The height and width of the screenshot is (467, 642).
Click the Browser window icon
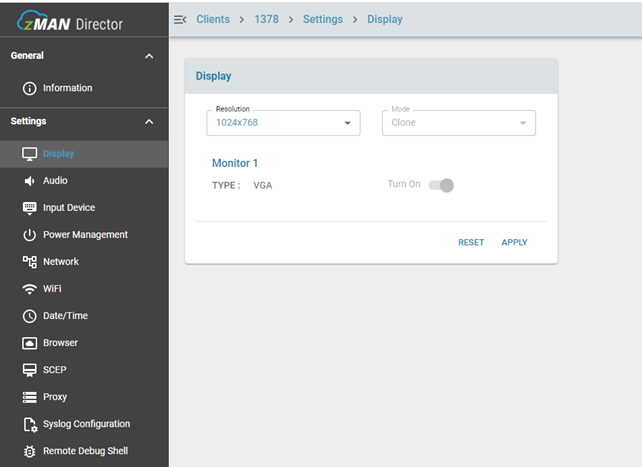click(29, 343)
